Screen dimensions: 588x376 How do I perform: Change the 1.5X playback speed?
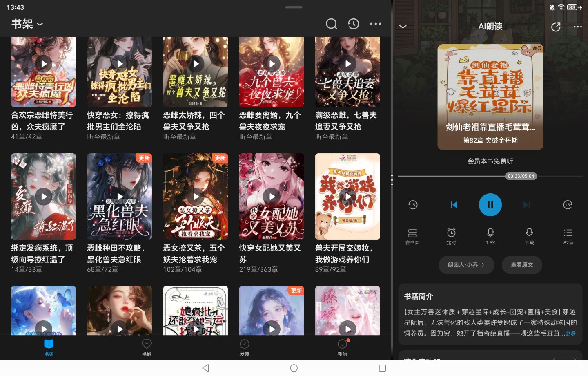coord(490,236)
